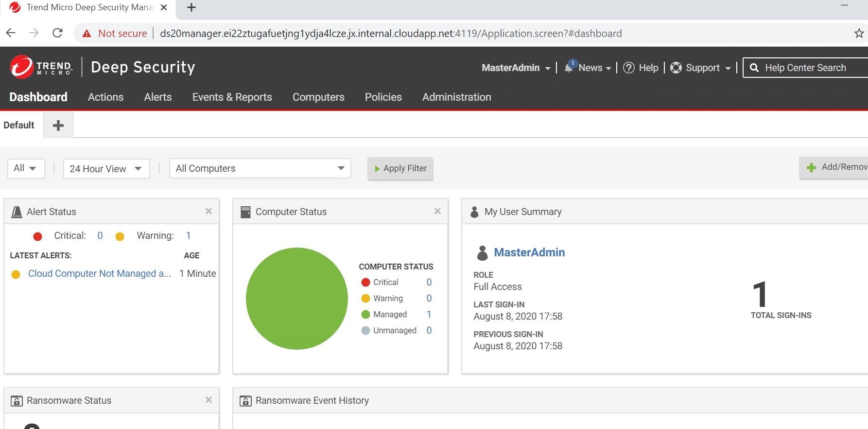The image size is (868, 429).
Task: Close the Computer Status widget
Action: coord(437,211)
